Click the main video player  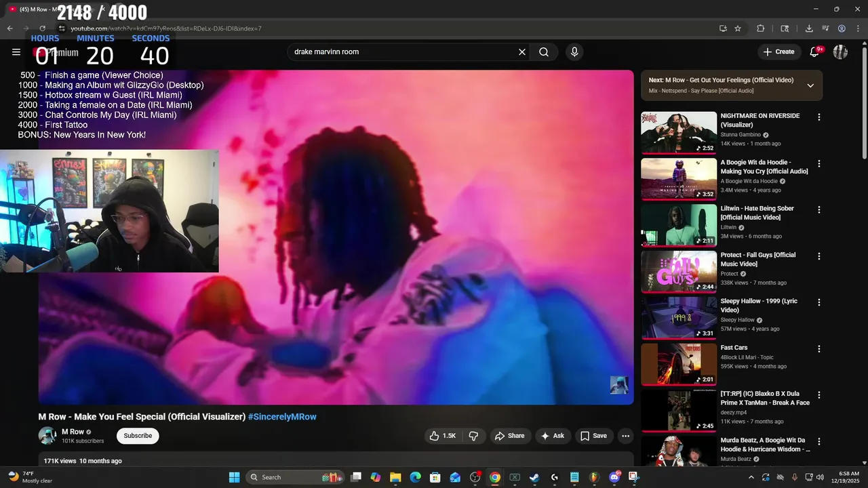point(336,237)
